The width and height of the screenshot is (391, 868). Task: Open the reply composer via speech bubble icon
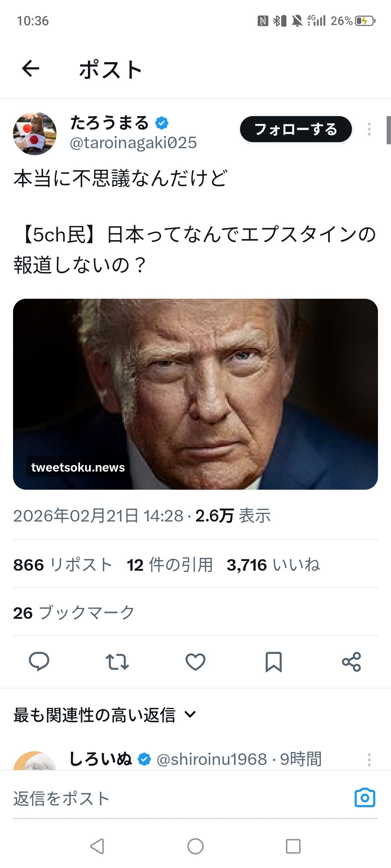pyautogui.click(x=40, y=662)
